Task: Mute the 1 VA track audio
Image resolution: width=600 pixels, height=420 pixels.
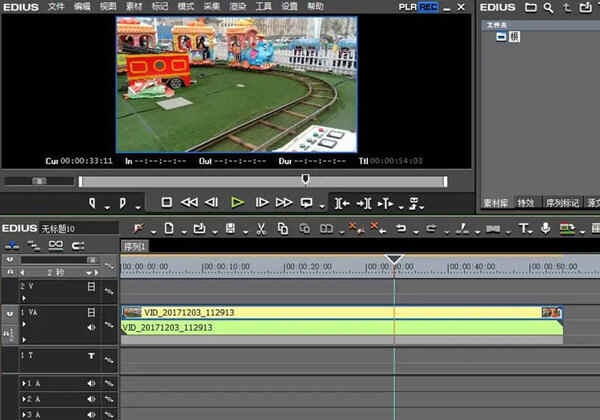Action: pos(91,325)
